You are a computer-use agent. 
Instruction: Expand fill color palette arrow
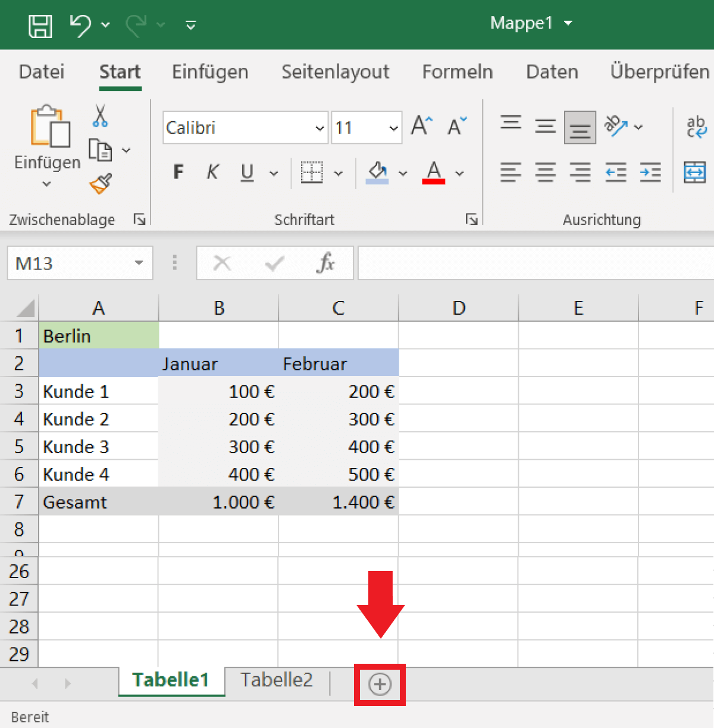403,174
